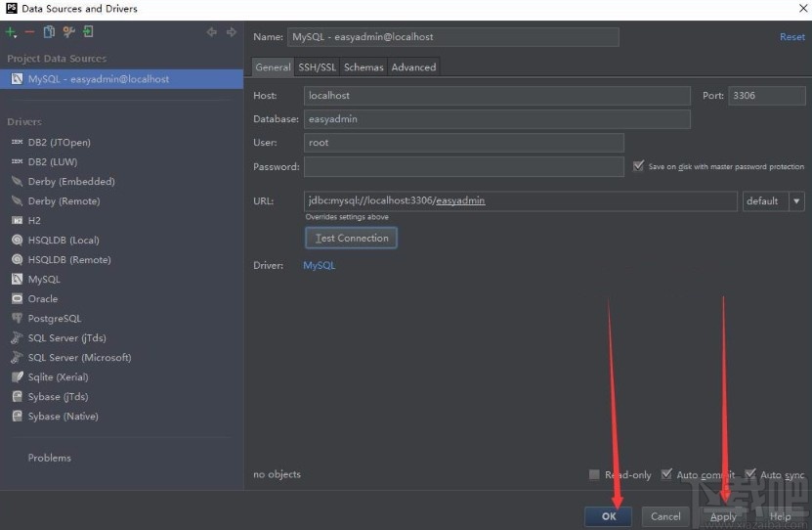Follow the MySQL driver link

[319, 265]
